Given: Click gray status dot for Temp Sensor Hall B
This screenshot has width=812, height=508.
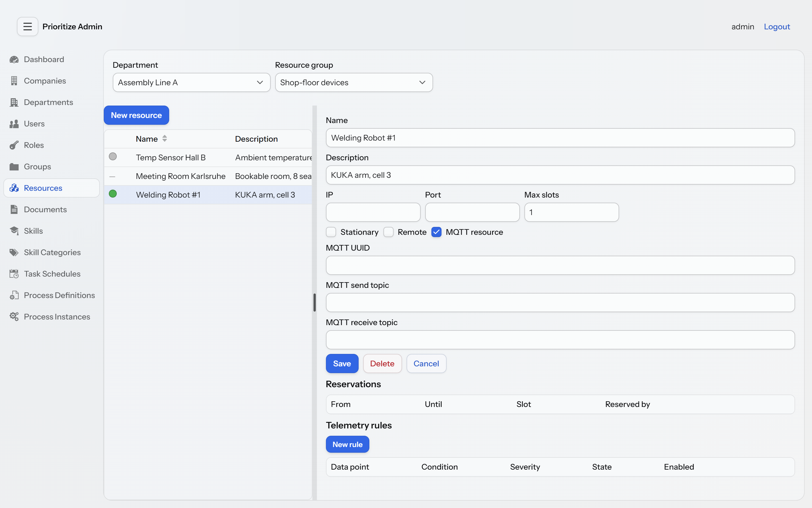Looking at the screenshot, I should tap(113, 157).
